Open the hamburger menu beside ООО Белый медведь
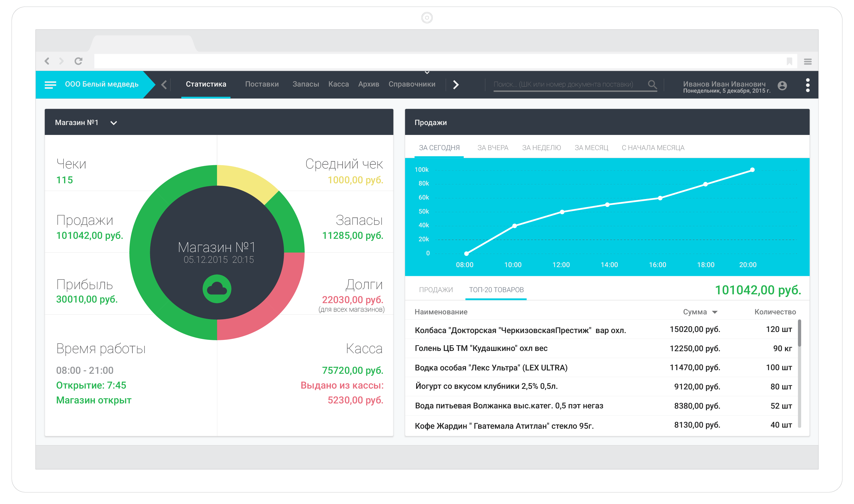This screenshot has width=854, height=504. [x=50, y=85]
